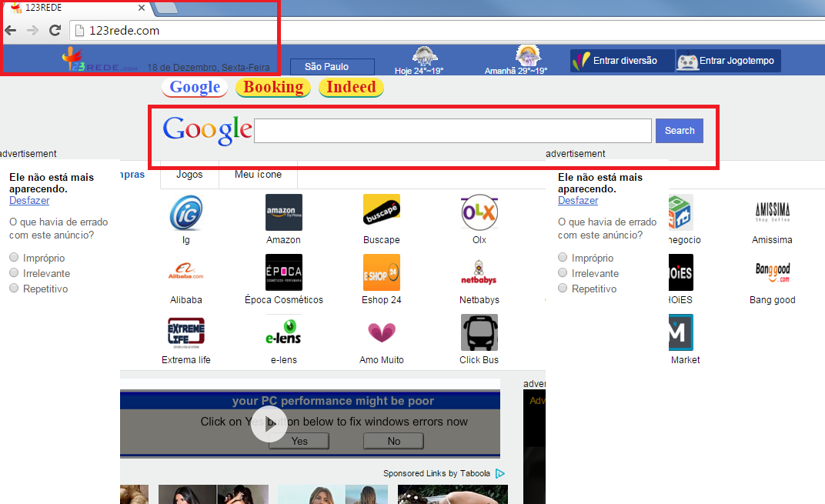Select the Repetitivo radio button
The image size is (825, 504).
pyautogui.click(x=13, y=289)
